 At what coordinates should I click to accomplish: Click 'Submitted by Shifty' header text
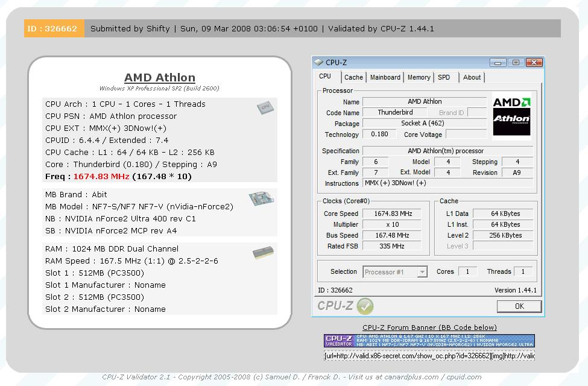tap(130, 28)
